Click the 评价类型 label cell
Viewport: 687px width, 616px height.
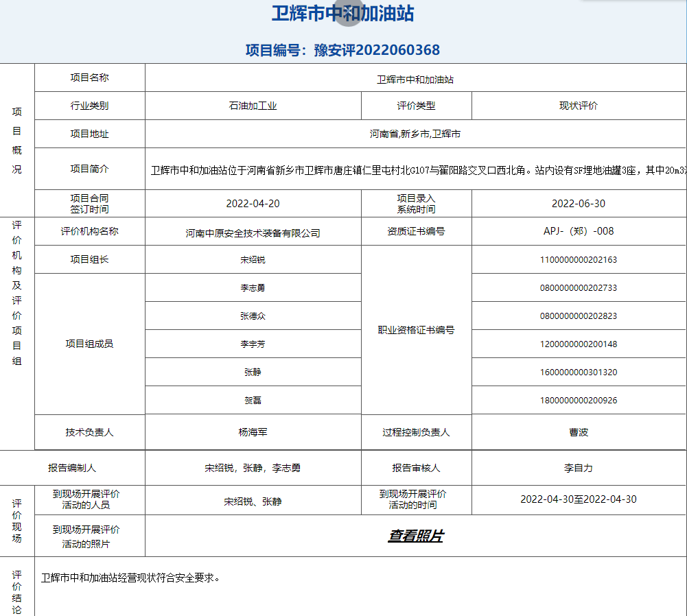click(416, 106)
